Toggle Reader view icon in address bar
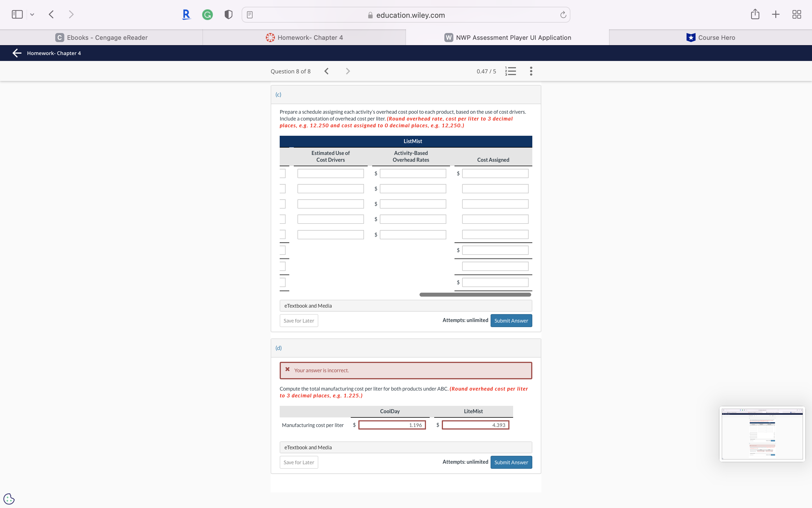812x508 pixels. click(250, 15)
